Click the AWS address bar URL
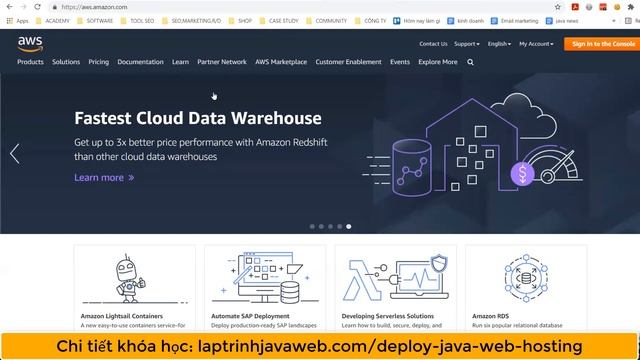The image size is (640, 360). [x=94, y=7]
